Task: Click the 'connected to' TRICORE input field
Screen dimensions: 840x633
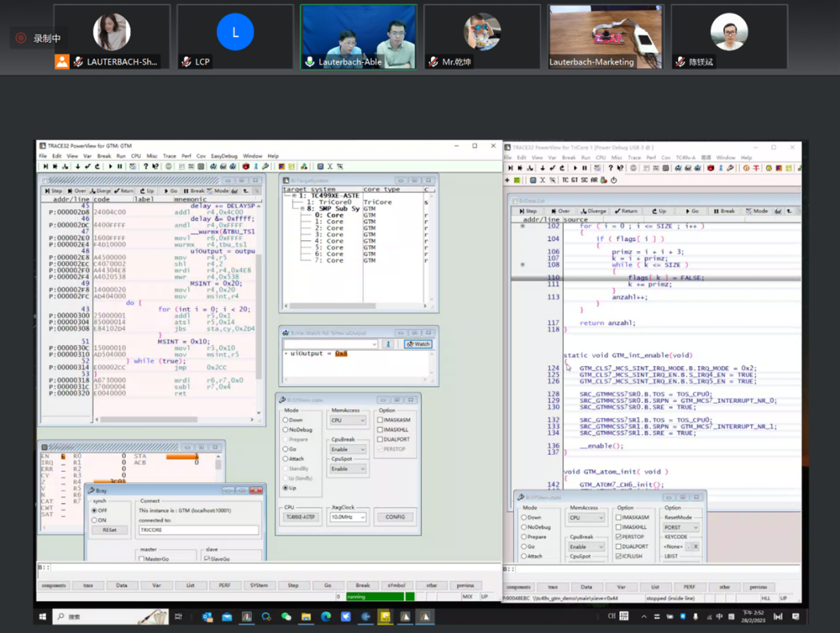Action: pos(198,530)
